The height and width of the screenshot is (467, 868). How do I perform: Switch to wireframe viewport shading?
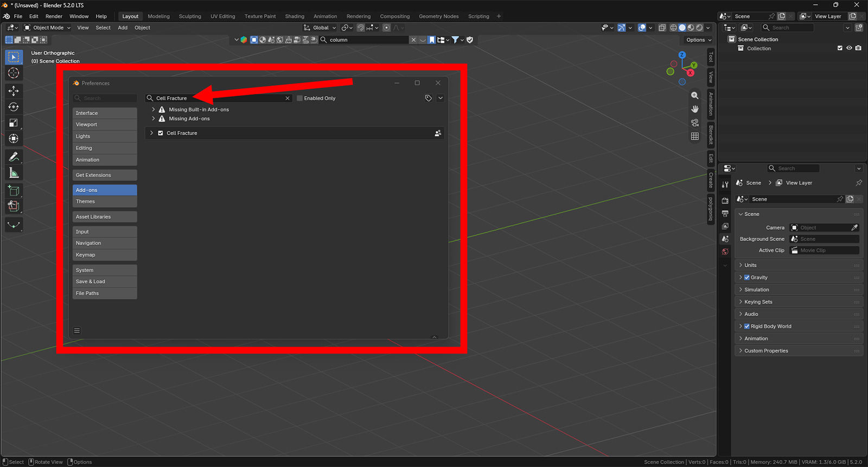(674, 28)
